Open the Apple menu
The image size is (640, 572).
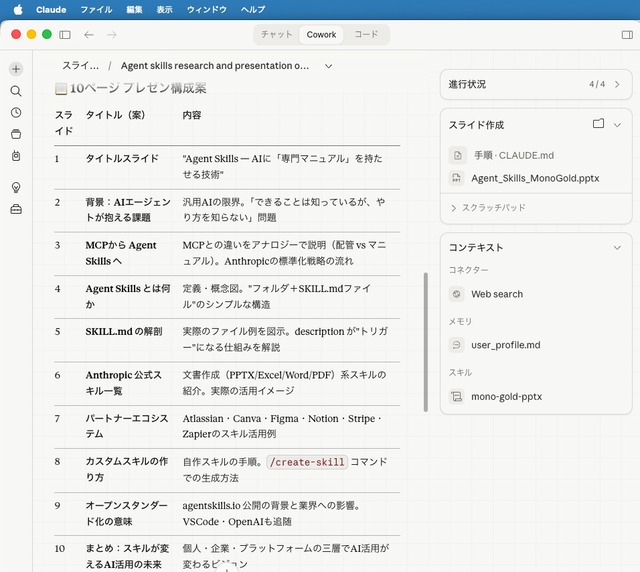18,9
